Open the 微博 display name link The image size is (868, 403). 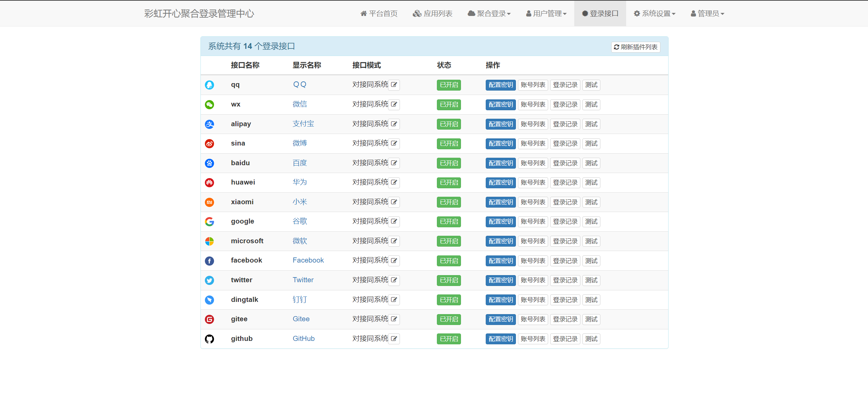(300, 143)
